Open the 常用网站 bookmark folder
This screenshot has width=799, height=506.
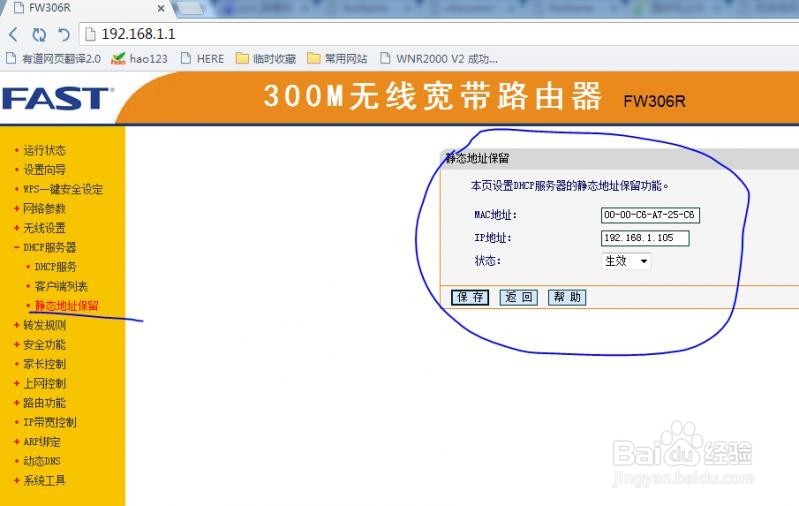pos(337,59)
